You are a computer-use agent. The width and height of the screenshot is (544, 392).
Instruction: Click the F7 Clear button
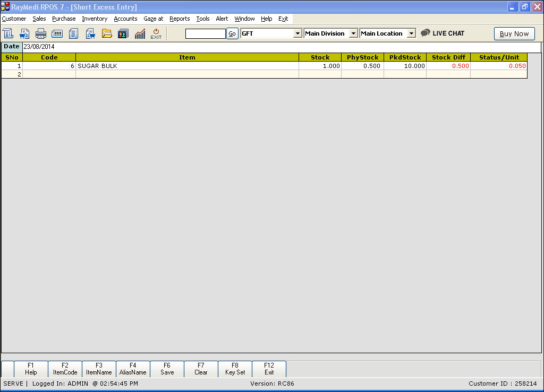tap(201, 369)
